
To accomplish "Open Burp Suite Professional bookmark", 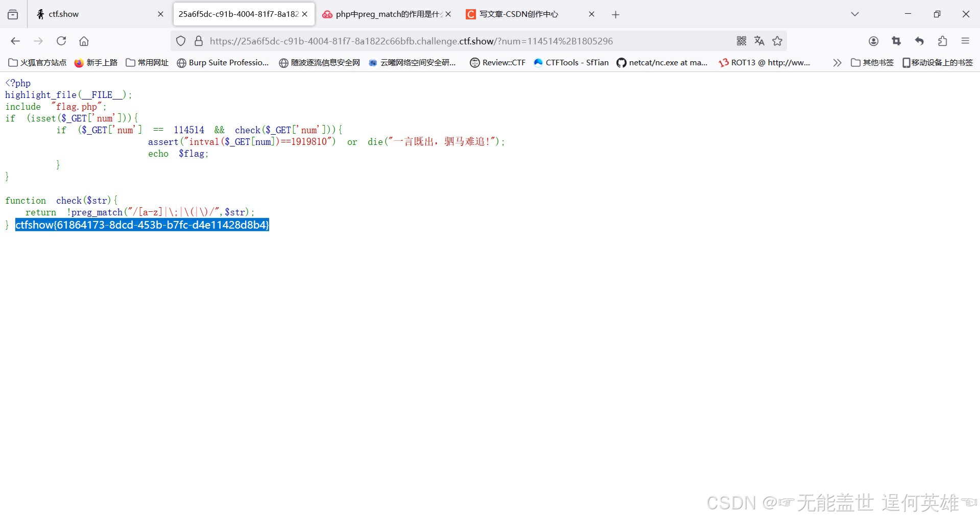I will coord(223,62).
